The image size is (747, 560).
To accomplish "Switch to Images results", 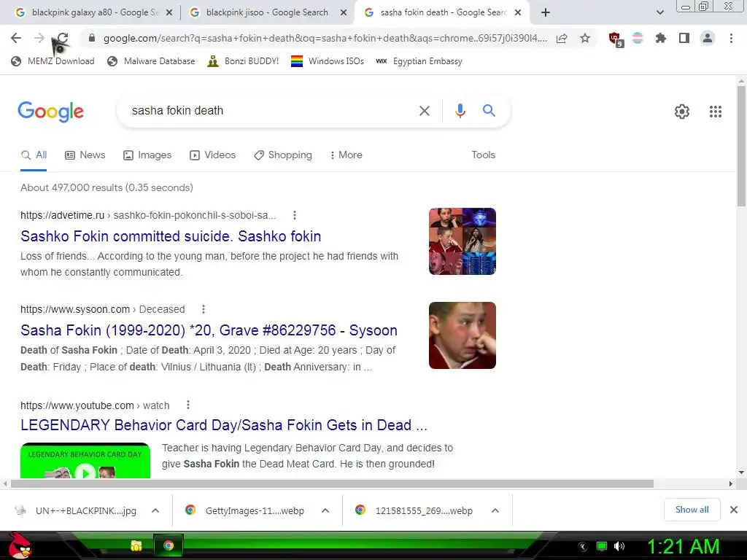I will [x=147, y=155].
